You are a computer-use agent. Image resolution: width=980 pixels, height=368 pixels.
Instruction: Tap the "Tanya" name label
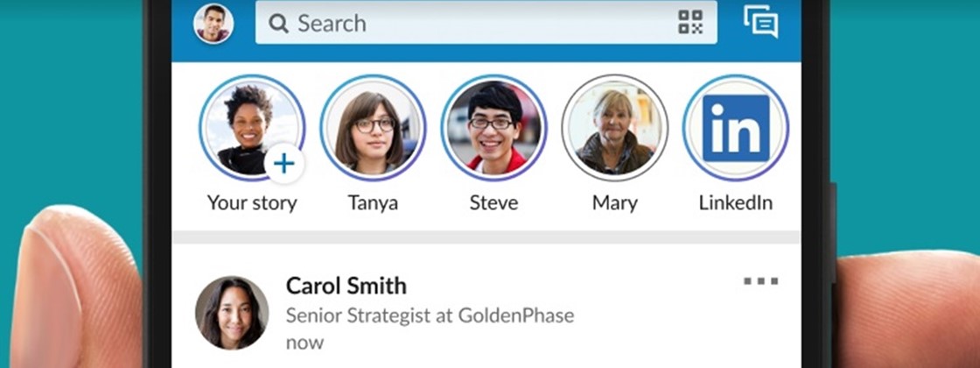[x=373, y=203]
